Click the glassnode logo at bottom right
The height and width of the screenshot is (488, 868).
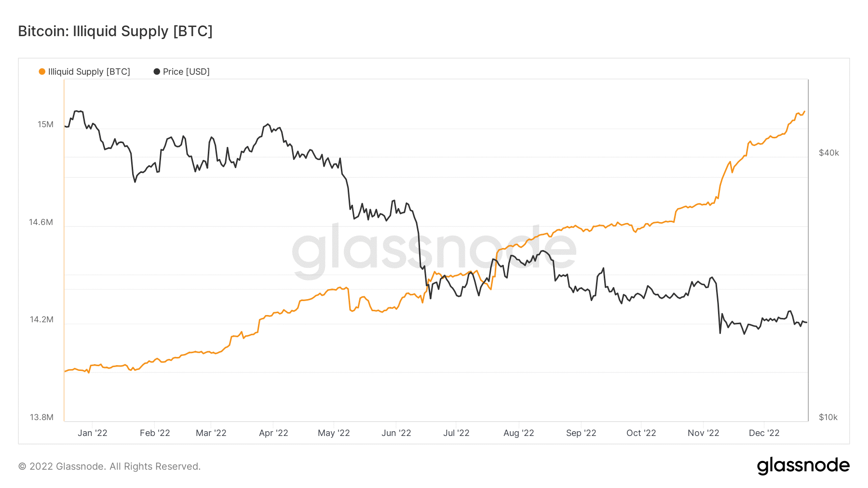coord(803,466)
